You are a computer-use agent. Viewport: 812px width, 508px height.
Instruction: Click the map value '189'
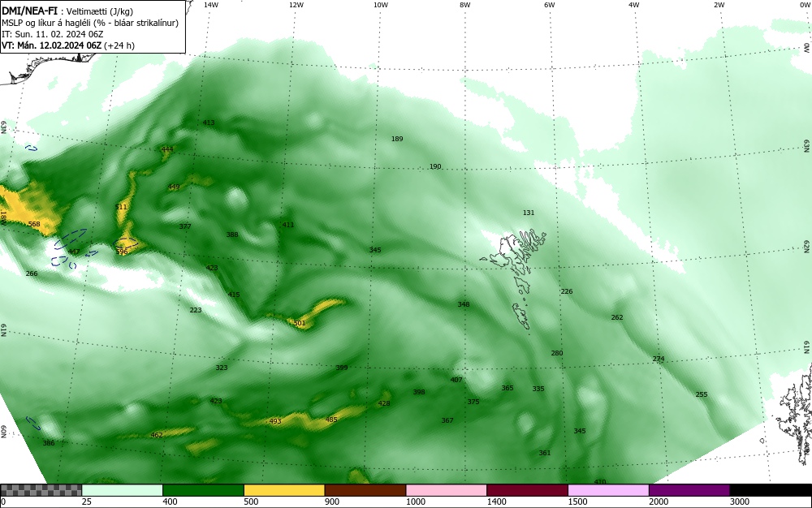[397, 139]
